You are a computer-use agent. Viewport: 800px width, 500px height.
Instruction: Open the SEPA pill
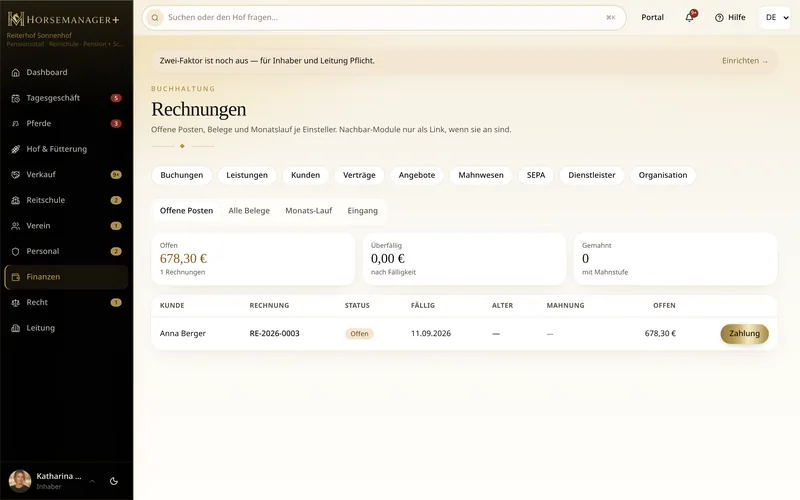536,175
